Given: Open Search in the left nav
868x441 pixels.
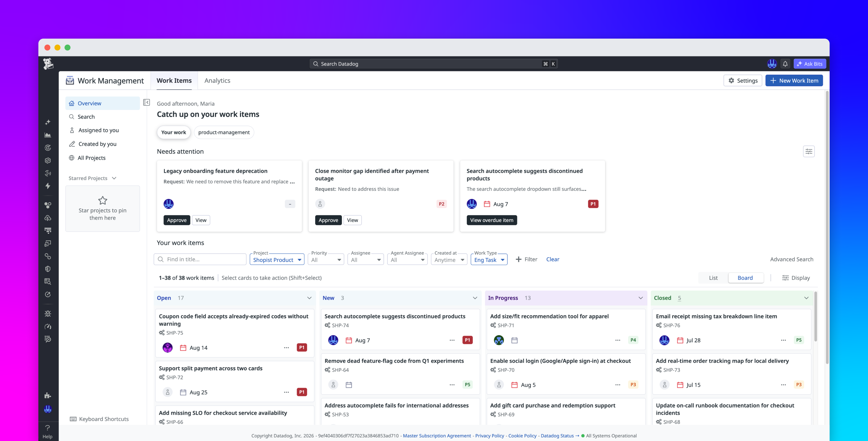Looking at the screenshot, I should pos(102,117).
